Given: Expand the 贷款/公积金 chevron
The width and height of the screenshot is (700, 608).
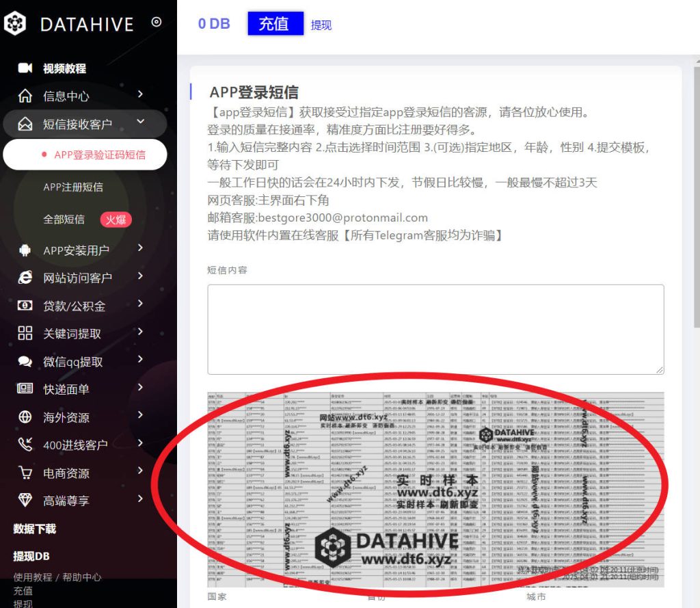Looking at the screenshot, I should tap(140, 304).
